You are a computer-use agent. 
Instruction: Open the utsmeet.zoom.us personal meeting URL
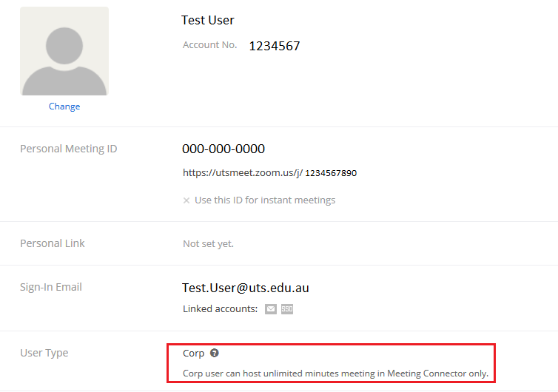269,173
